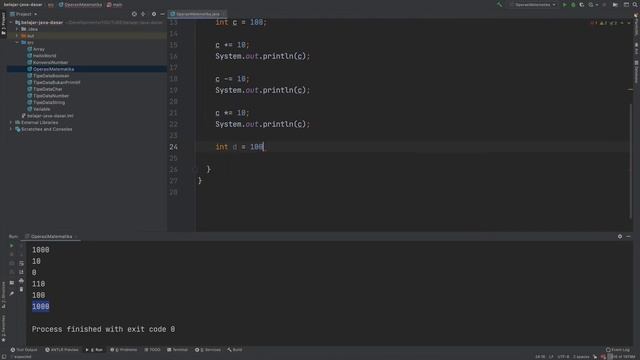Click line 24 code 'int d = 100'
Screen dimensions: 640x360
tap(240, 147)
